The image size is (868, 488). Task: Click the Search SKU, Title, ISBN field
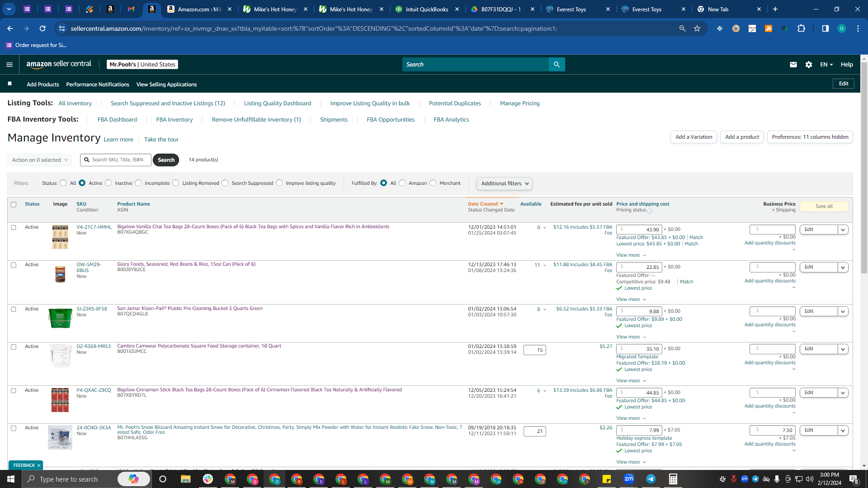pyautogui.click(x=116, y=160)
